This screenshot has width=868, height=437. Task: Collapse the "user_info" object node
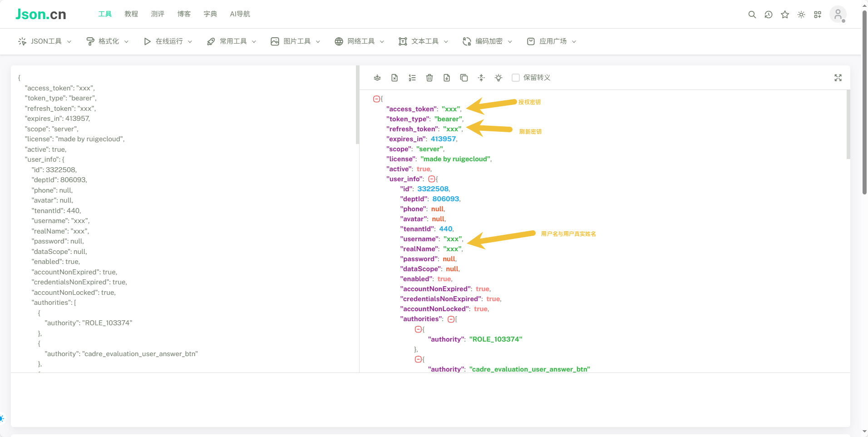pyautogui.click(x=432, y=179)
